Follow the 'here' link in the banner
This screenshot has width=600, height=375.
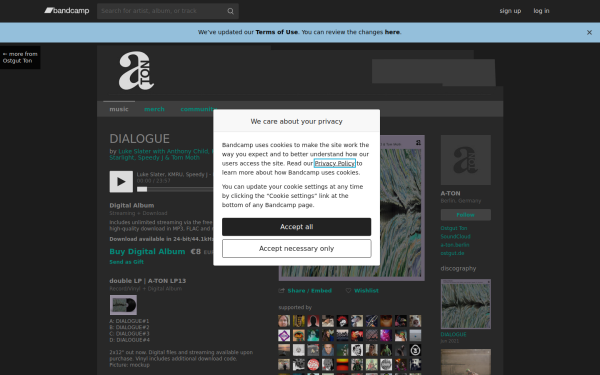(392, 32)
